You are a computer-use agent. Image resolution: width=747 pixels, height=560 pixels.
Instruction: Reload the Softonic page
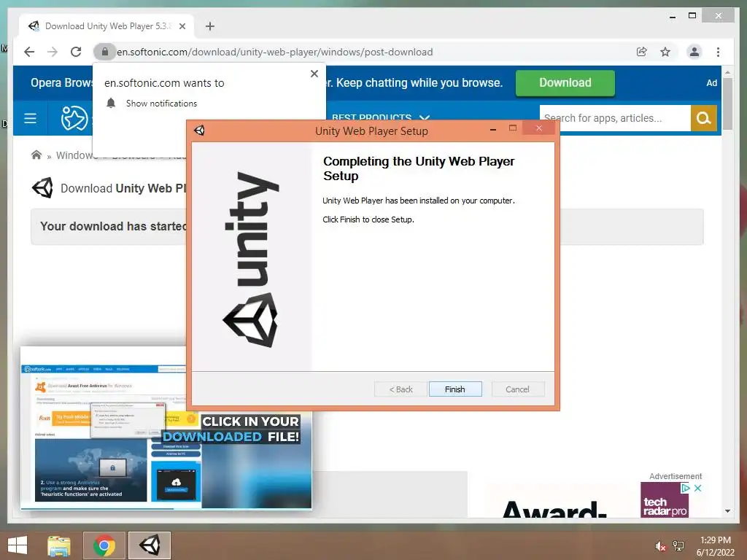[76, 52]
